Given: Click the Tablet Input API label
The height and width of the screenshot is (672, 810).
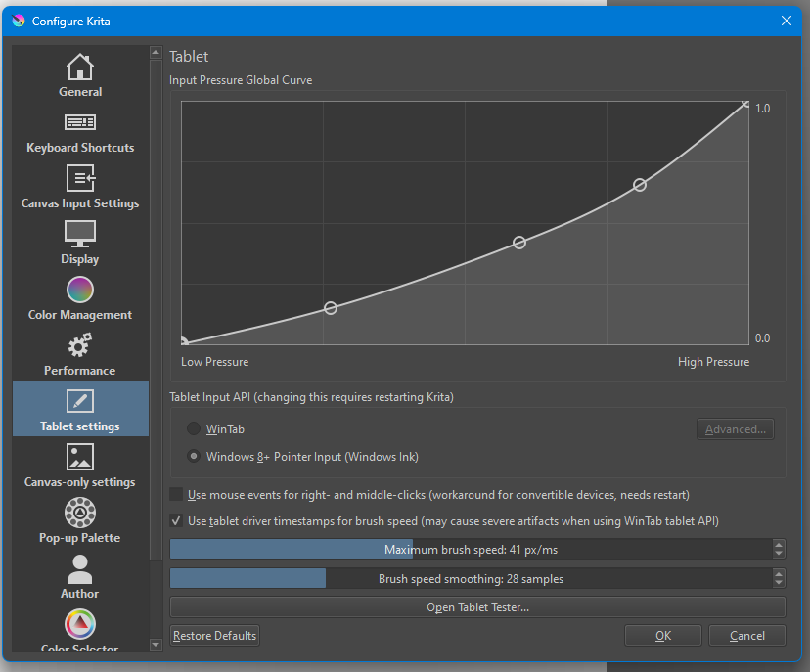Looking at the screenshot, I should pyautogui.click(x=311, y=397).
